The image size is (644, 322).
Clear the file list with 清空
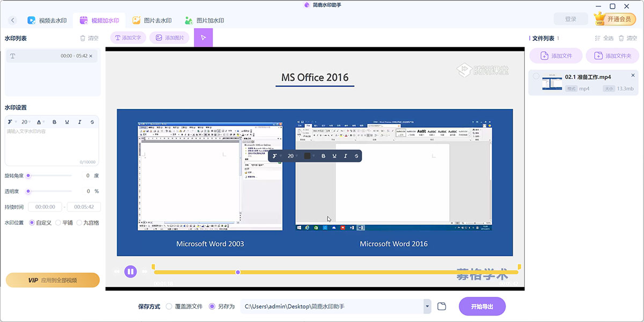pyautogui.click(x=629, y=38)
